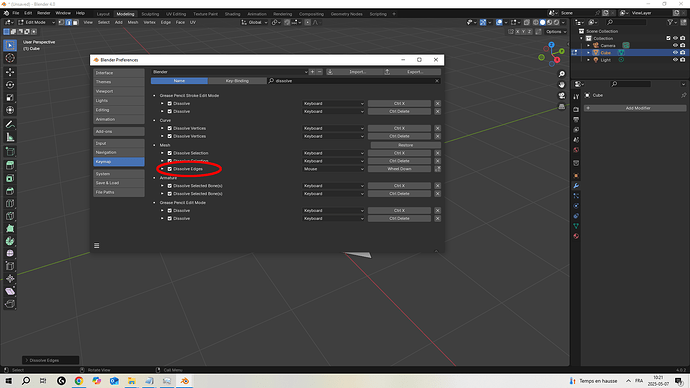This screenshot has width=690, height=388.
Task: Activate the Spin tool
Action: [10, 241]
